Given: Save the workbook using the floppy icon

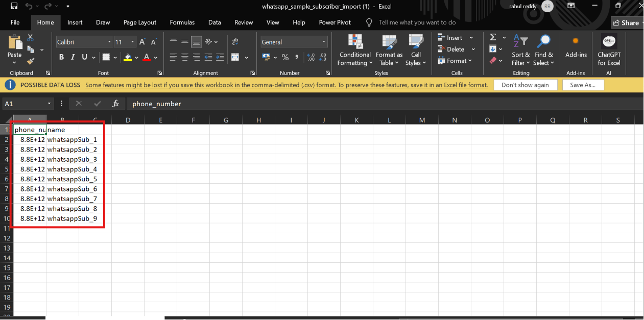Looking at the screenshot, I should pyautogui.click(x=14, y=7).
